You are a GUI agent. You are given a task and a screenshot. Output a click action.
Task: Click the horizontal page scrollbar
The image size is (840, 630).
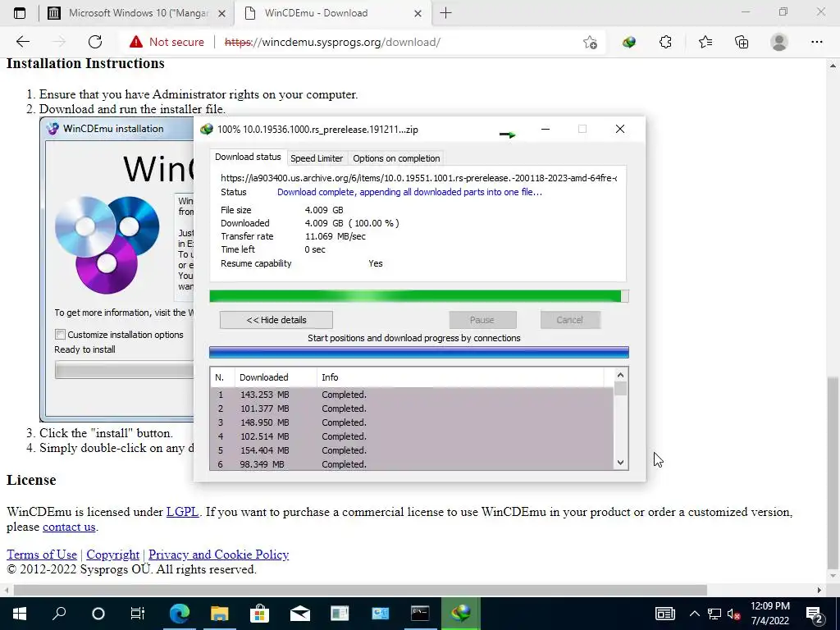[x=360, y=590]
